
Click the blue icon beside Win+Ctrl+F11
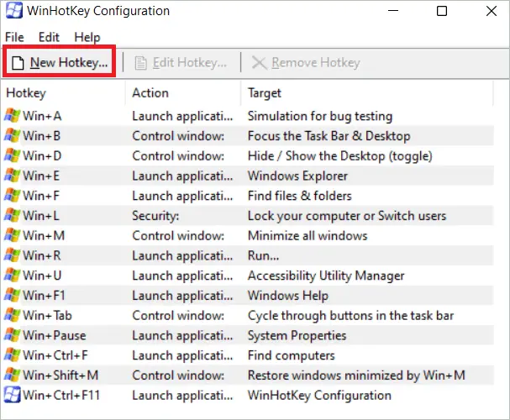[12, 395]
